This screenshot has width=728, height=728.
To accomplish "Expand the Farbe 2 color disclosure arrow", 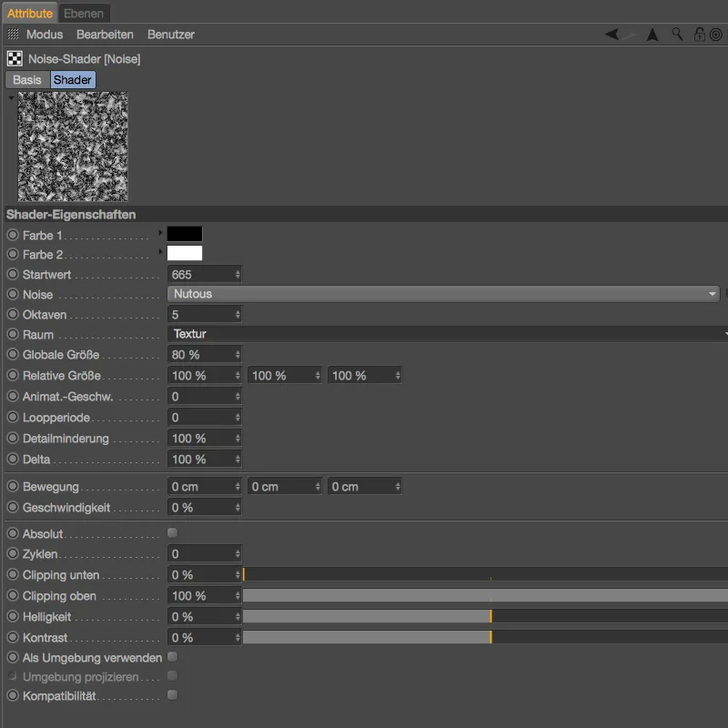I will tap(160, 251).
